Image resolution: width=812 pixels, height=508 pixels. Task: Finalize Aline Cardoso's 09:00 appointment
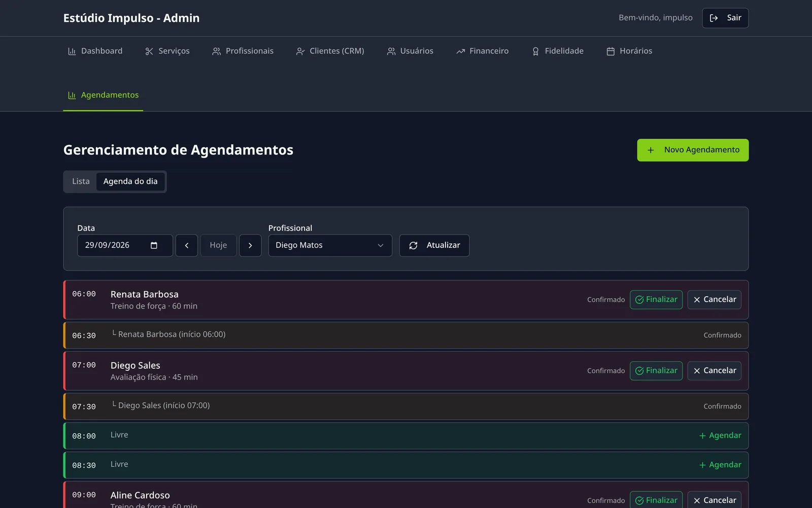pos(656,500)
